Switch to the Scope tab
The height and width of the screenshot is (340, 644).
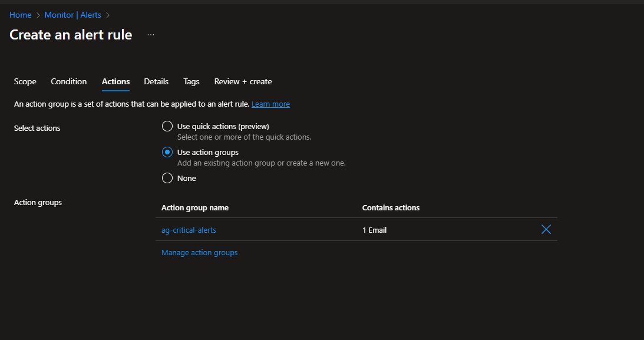tap(25, 81)
